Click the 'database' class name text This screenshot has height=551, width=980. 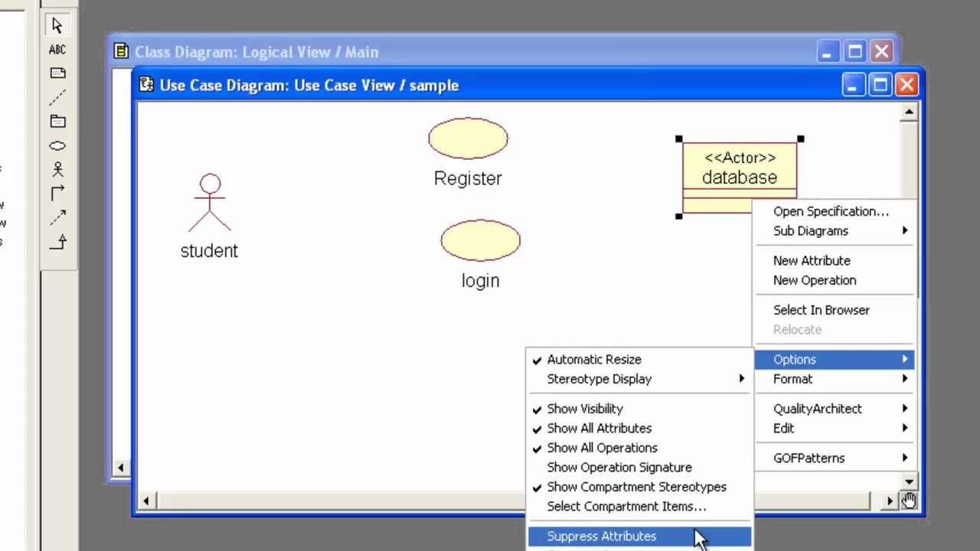pos(740,178)
